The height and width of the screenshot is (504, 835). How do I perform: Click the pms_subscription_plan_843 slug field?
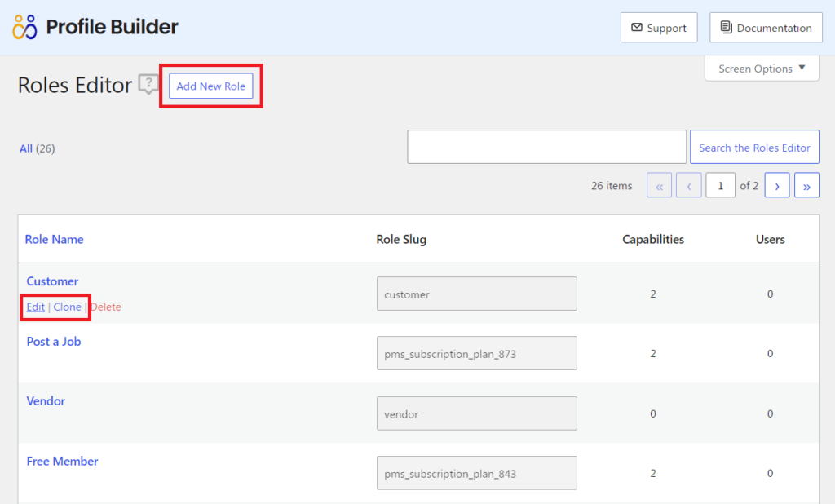pyautogui.click(x=476, y=473)
